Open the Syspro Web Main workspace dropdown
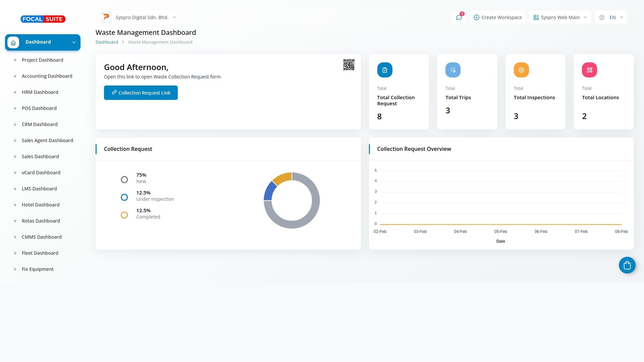This screenshot has height=362, width=644. click(560, 17)
